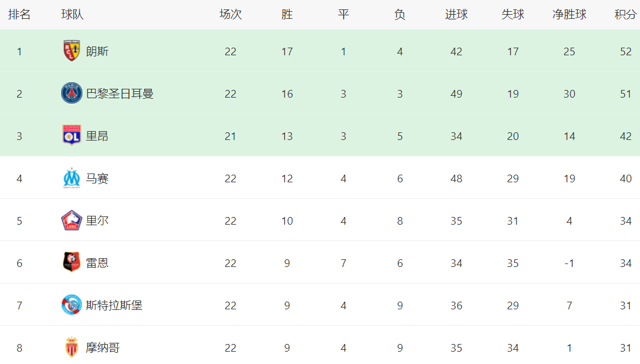This screenshot has height=364, width=640.
Task: Click the 进球 column header
Action: [x=456, y=15]
